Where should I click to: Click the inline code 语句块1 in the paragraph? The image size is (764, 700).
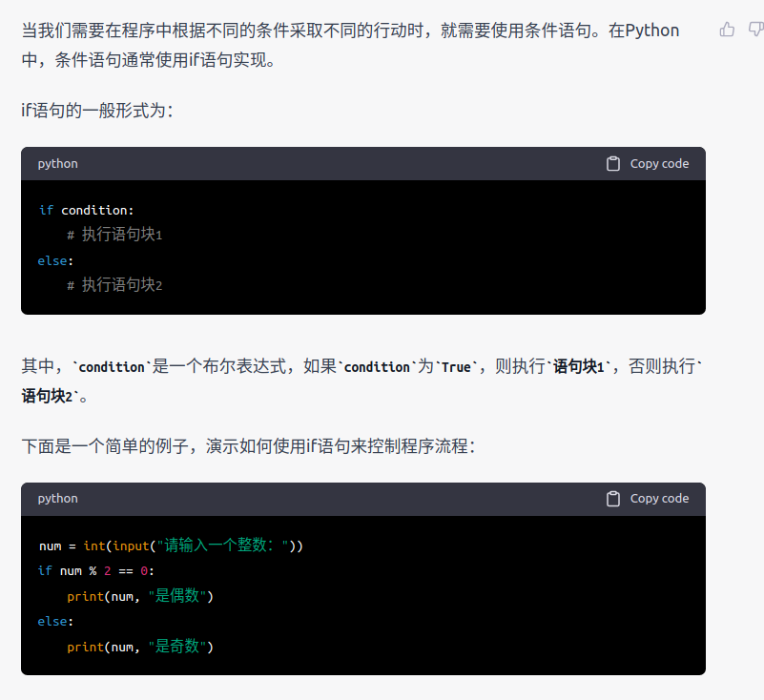tap(578, 366)
